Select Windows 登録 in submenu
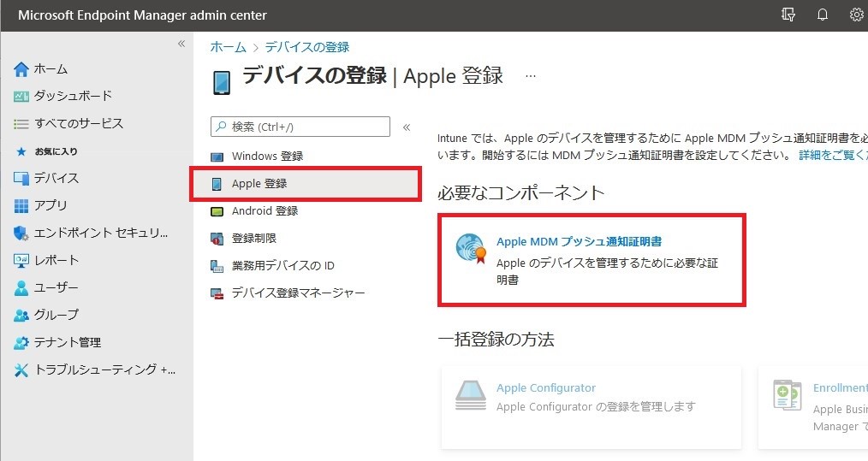Screen dimensions: 868x461 267,157
